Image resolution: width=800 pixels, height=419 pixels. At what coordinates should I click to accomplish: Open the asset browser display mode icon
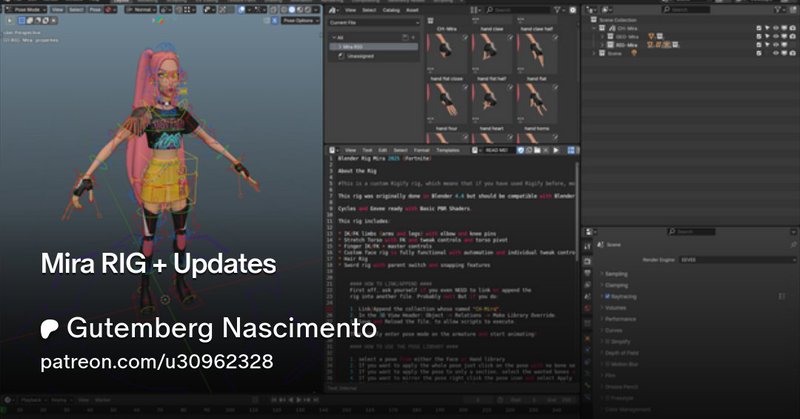click(474, 10)
